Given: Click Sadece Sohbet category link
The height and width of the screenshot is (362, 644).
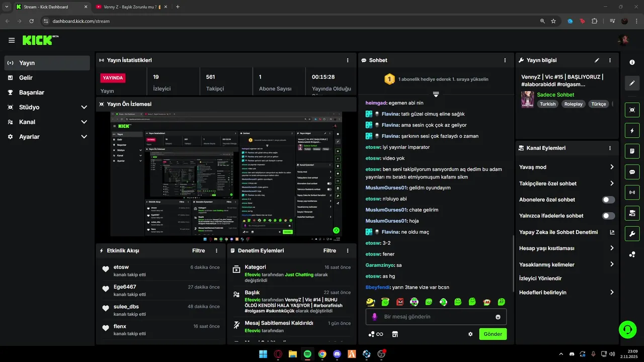Looking at the screenshot, I should click(x=555, y=95).
